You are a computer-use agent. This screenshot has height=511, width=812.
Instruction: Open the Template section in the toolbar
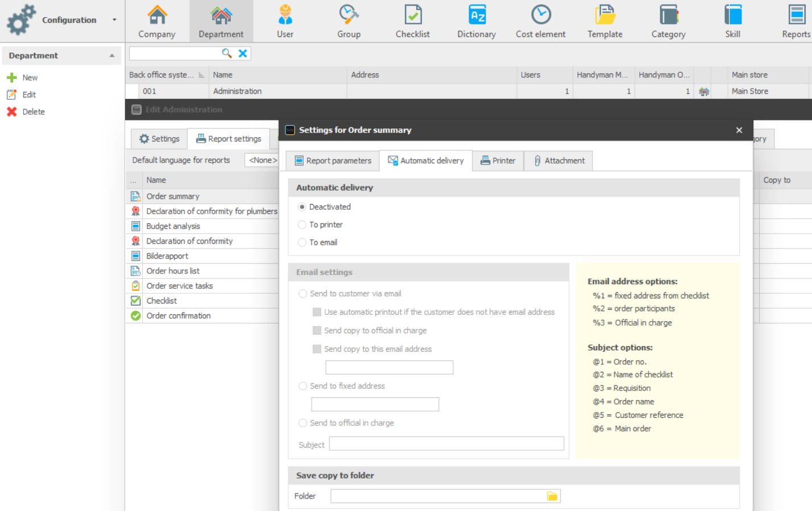click(605, 22)
